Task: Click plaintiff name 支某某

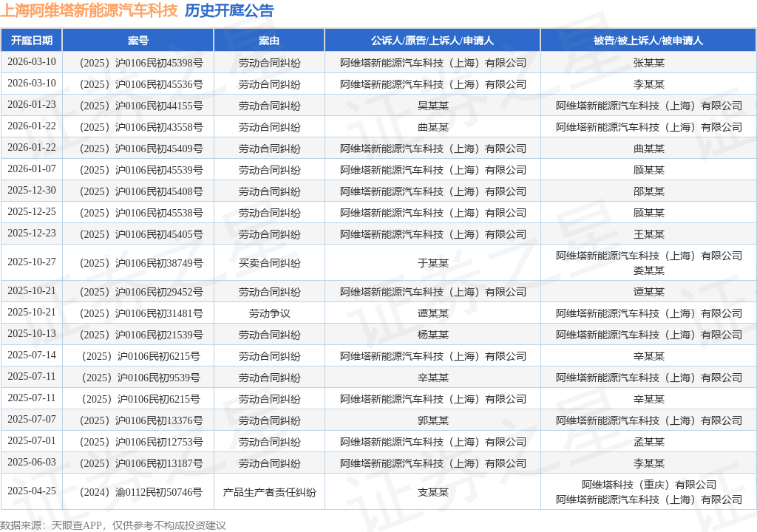Action: [432, 492]
